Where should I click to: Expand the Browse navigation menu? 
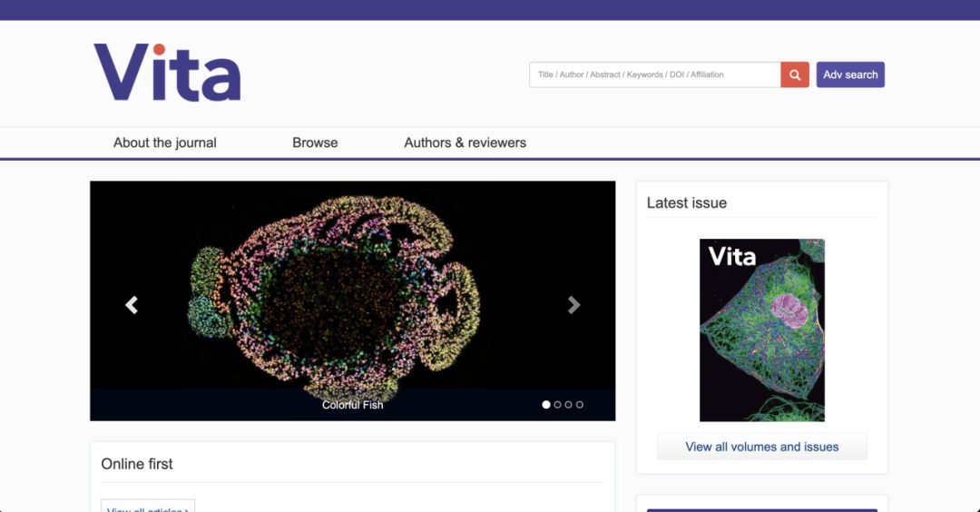click(x=315, y=143)
